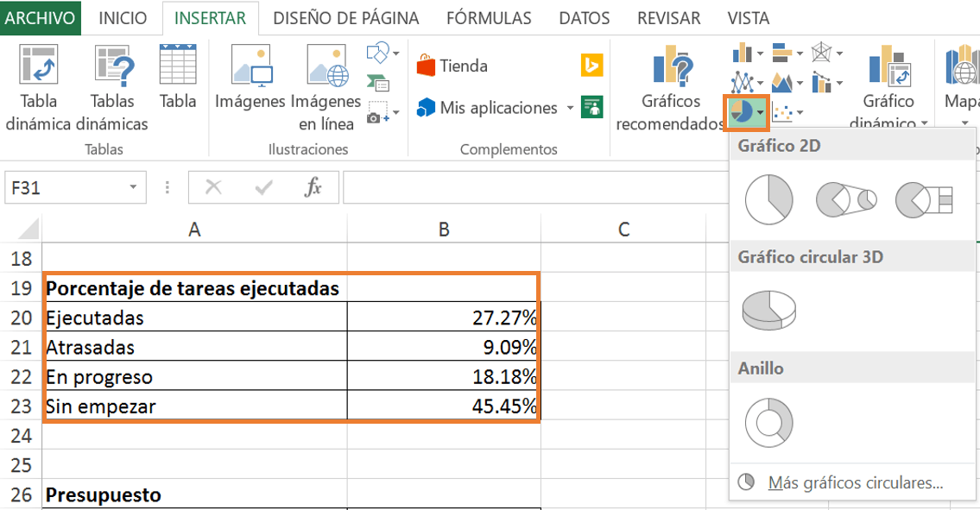980x510 pixels.
Task: Switch to the FÓRMULAS tab
Action: [x=489, y=18]
